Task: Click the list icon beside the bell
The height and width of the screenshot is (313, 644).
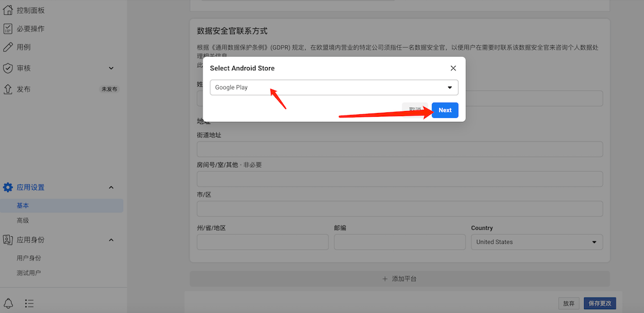Action: pos(29,303)
